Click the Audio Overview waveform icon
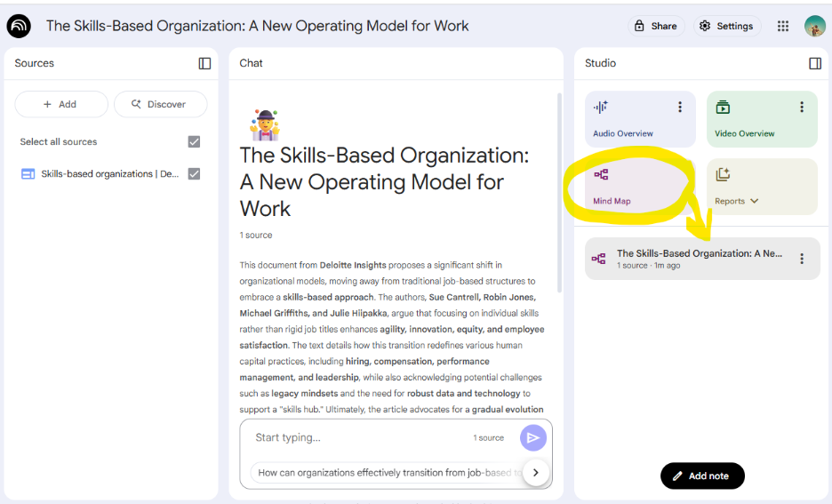 tap(601, 108)
